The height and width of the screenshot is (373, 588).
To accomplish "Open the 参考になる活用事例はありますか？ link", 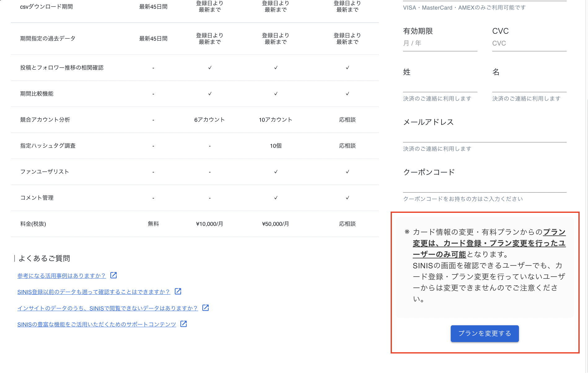I will point(61,276).
